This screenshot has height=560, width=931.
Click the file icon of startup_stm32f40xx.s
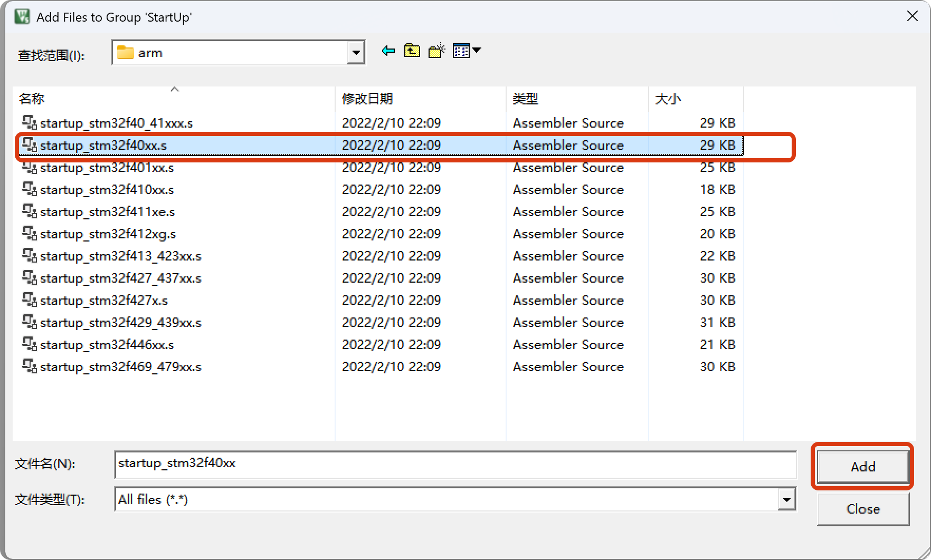[x=30, y=145]
